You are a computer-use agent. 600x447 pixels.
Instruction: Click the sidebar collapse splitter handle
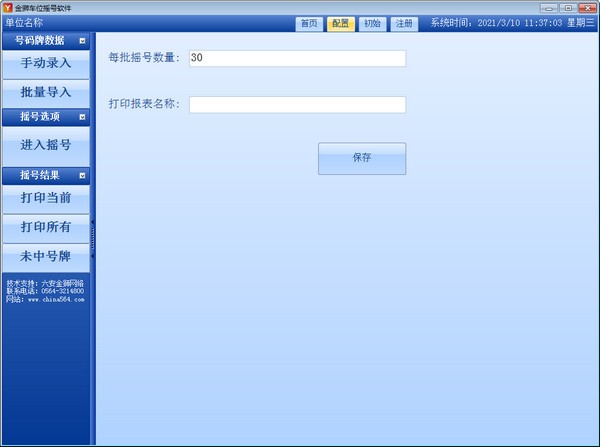[x=93, y=239]
